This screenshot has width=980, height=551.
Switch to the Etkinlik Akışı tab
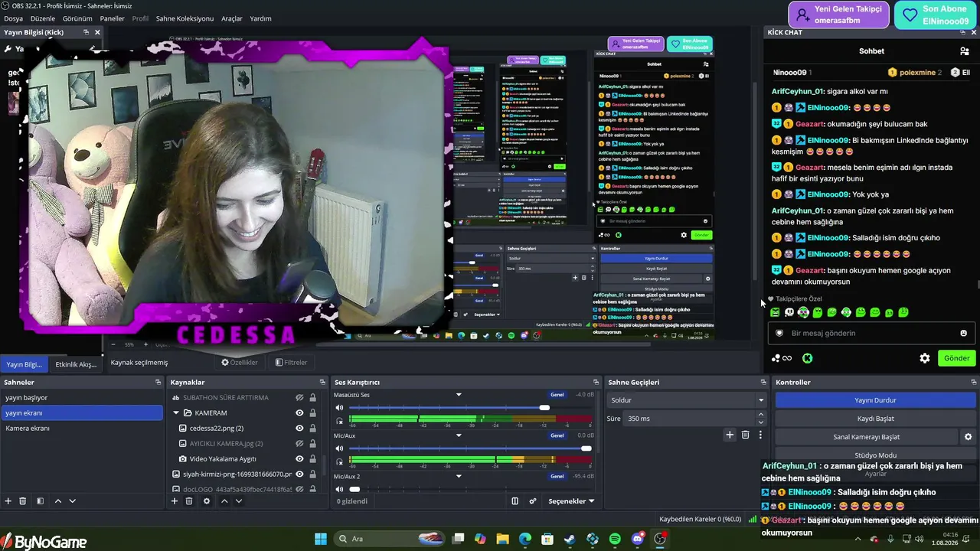(76, 364)
